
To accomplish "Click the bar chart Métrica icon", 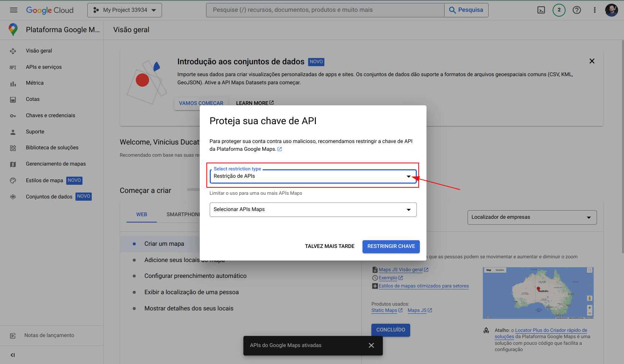I will pyautogui.click(x=13, y=84).
